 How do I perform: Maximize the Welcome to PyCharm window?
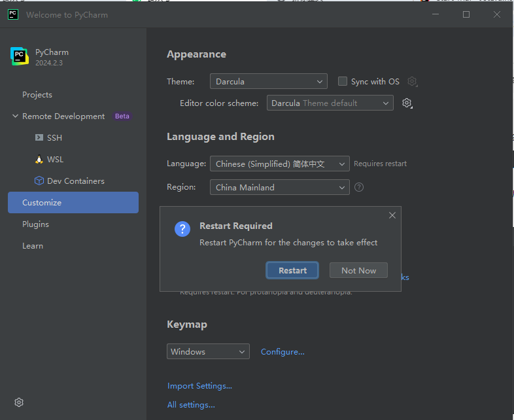tap(466, 14)
